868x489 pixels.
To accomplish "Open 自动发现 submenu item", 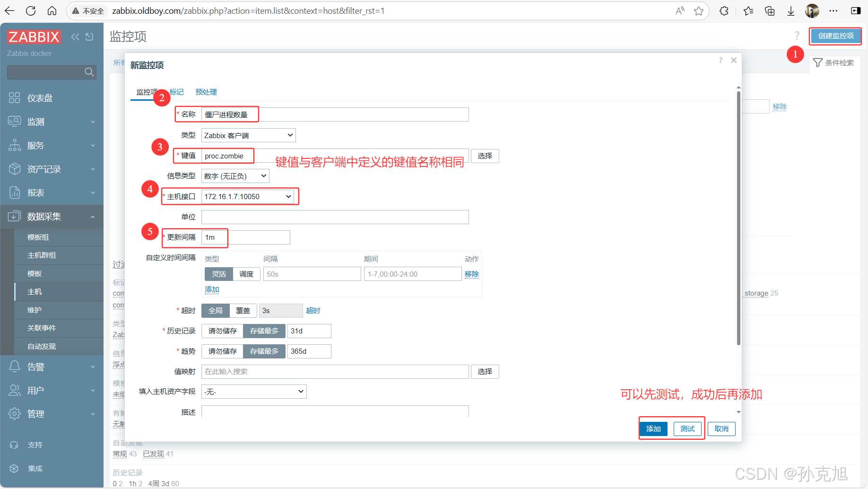I will pos(59,346).
